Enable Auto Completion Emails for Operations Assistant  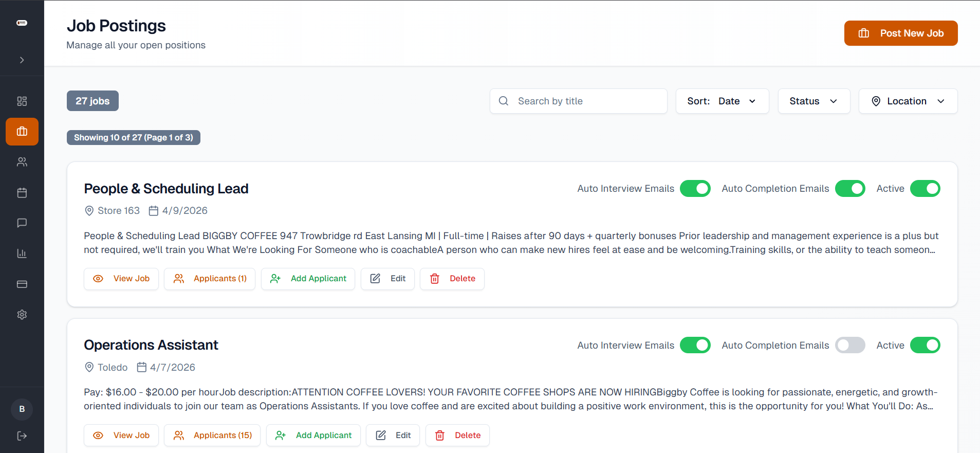pos(850,346)
